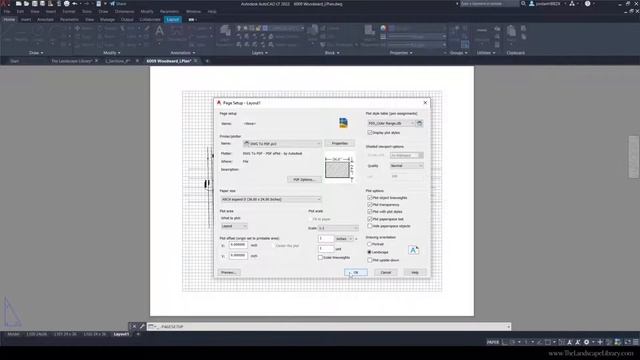
Task: Switch to the Model layout tab
Action: 13,334
